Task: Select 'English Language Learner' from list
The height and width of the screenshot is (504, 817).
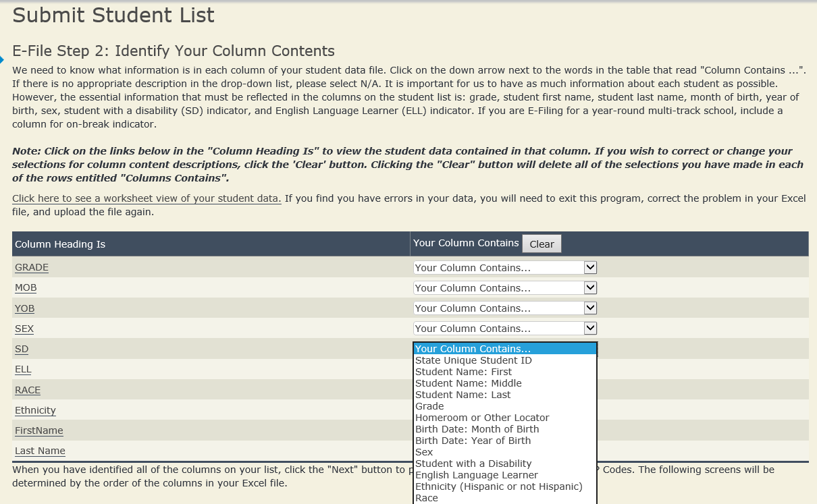Action: click(x=476, y=475)
